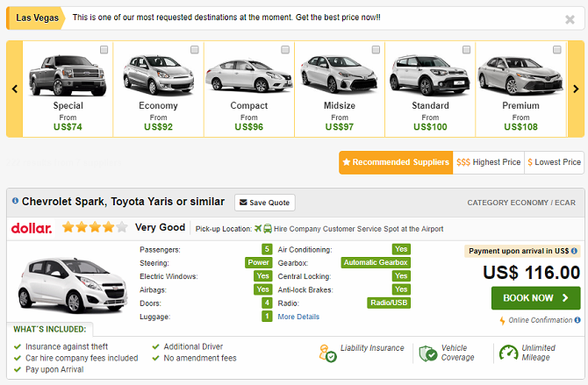This screenshot has height=385, width=588.
Task: Click info icon beside Chevrolet Spark title
Action: tap(15, 202)
